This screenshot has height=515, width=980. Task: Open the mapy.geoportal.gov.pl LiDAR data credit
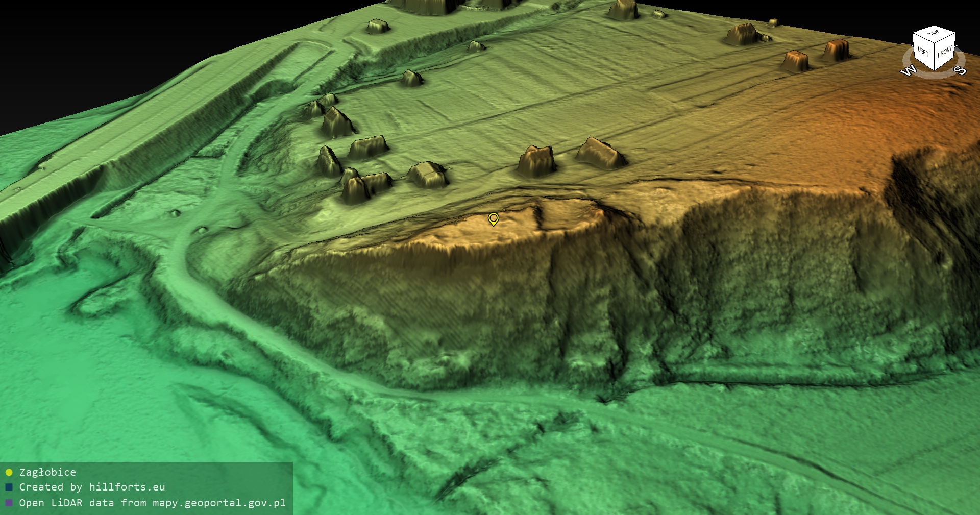point(152,503)
